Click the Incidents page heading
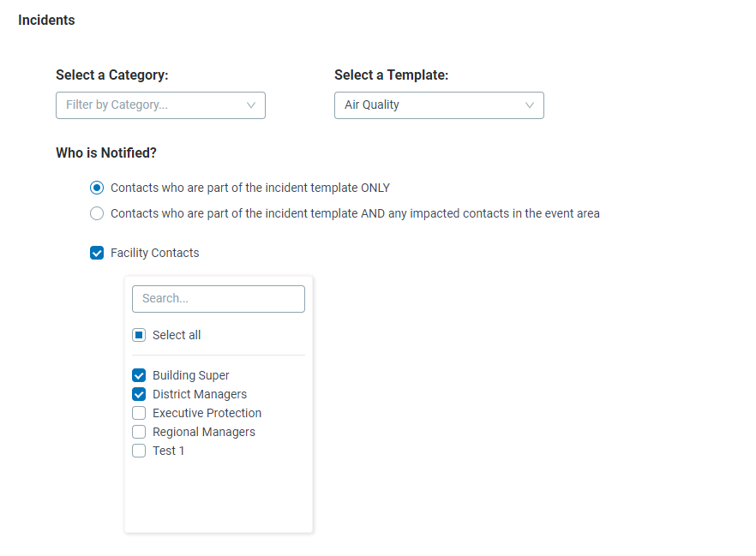 point(46,21)
